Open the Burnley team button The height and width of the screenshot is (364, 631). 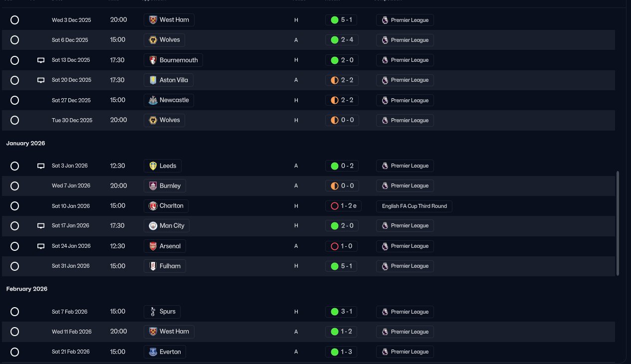coord(165,185)
